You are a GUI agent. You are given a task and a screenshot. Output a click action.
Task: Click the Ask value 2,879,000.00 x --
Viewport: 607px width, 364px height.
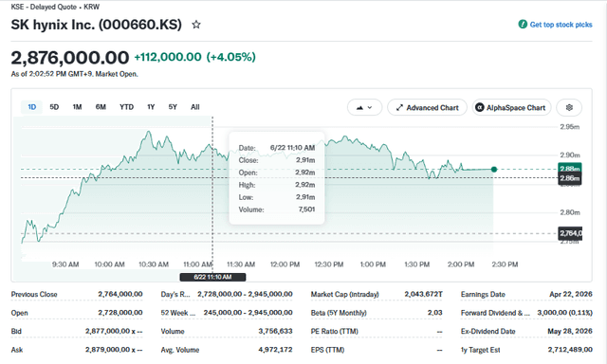114,350
